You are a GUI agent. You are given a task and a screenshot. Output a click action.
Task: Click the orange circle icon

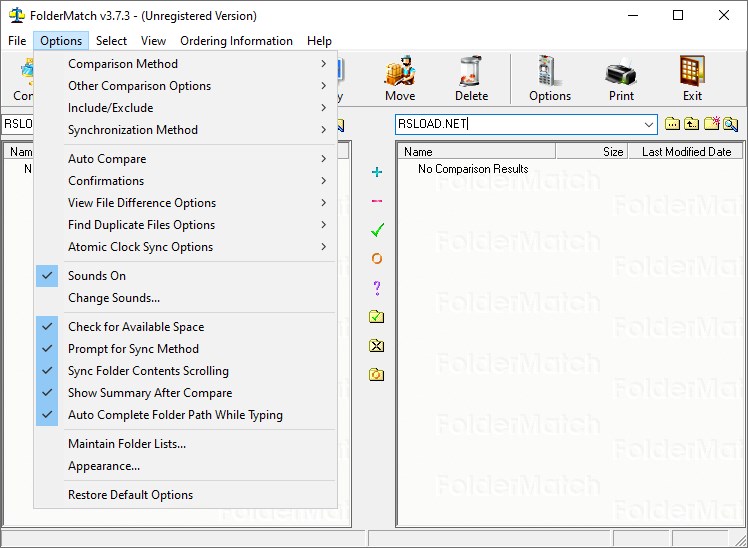point(377,258)
